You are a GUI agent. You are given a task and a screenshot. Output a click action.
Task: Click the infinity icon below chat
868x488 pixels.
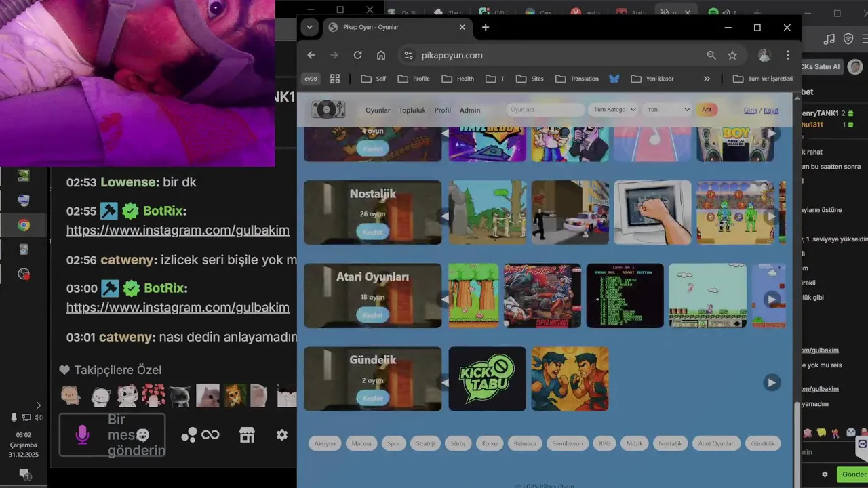click(210, 435)
